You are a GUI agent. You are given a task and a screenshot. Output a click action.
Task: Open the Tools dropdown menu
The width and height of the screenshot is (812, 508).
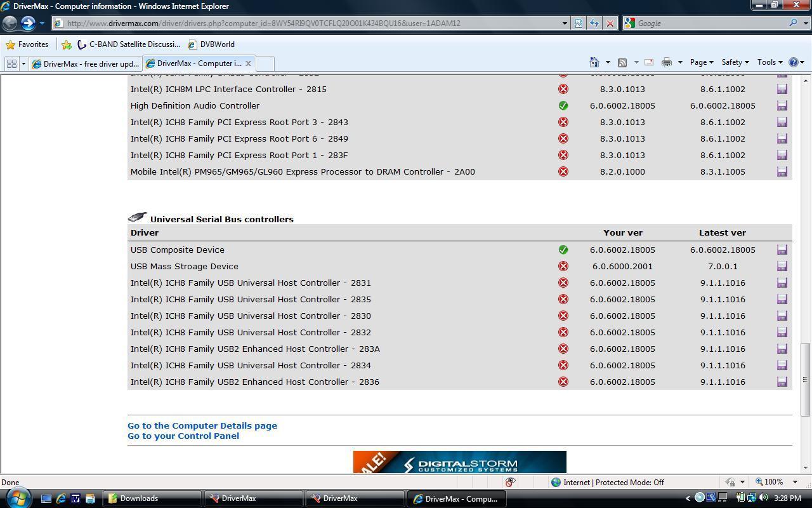coord(769,62)
